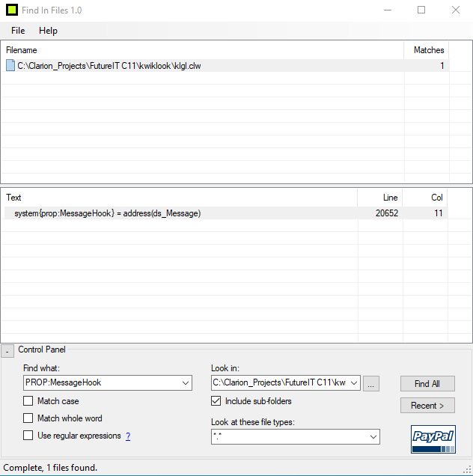Browse for folder with ellipsis button
This screenshot has height=476, width=473.
(373, 383)
